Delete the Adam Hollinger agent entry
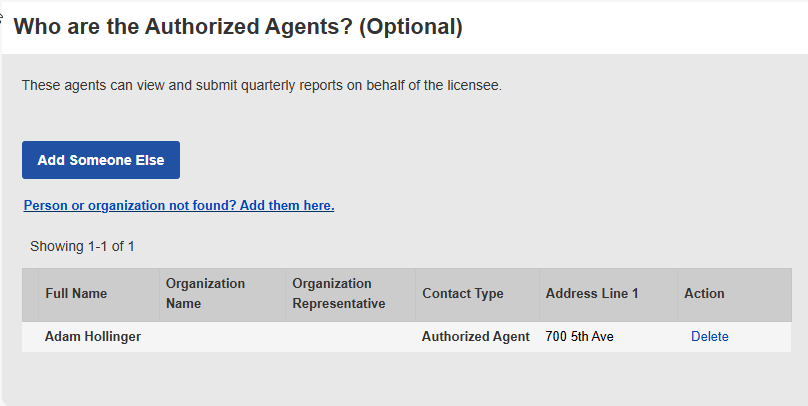808x406 pixels. [x=709, y=337]
